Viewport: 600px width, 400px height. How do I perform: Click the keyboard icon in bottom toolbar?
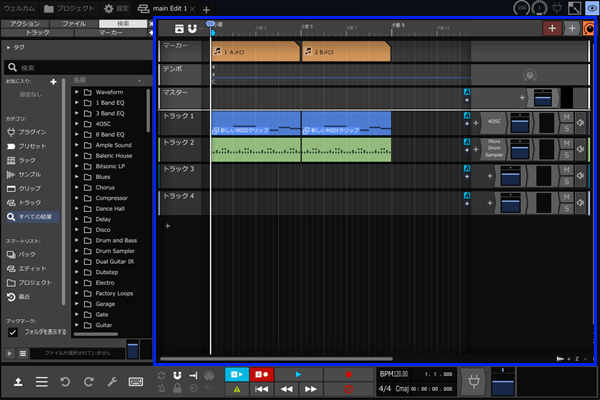136,382
